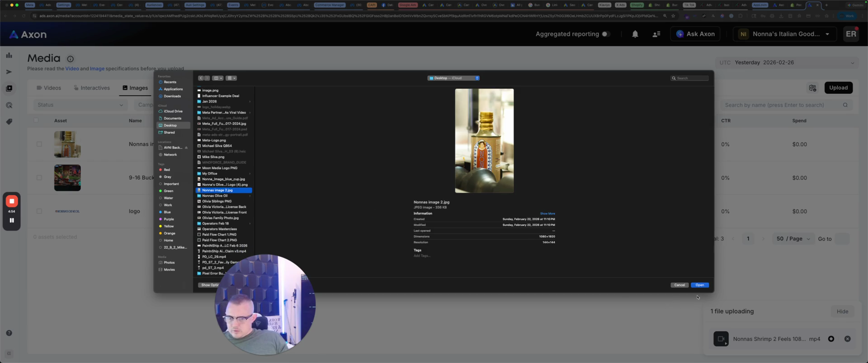The image size is (868, 363).
Task: Open the Desktop — iCloud location dropdown
Action: [x=453, y=78]
